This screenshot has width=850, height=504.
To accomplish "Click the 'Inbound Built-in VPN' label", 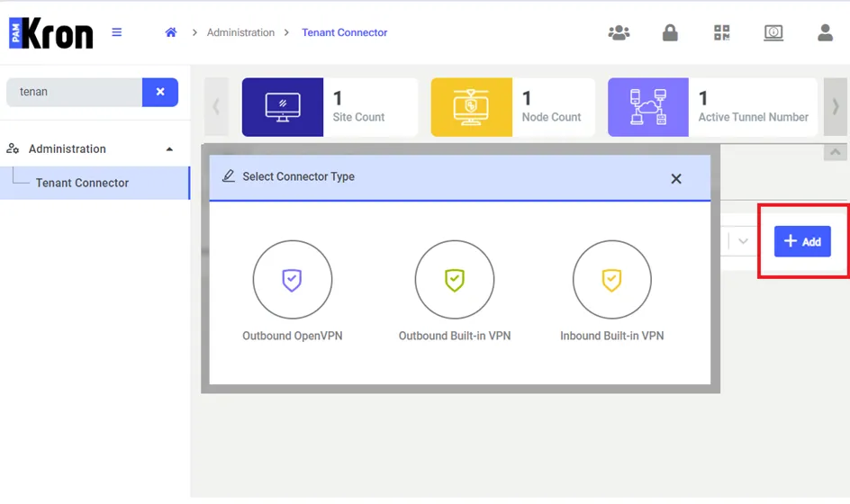I will (612, 336).
